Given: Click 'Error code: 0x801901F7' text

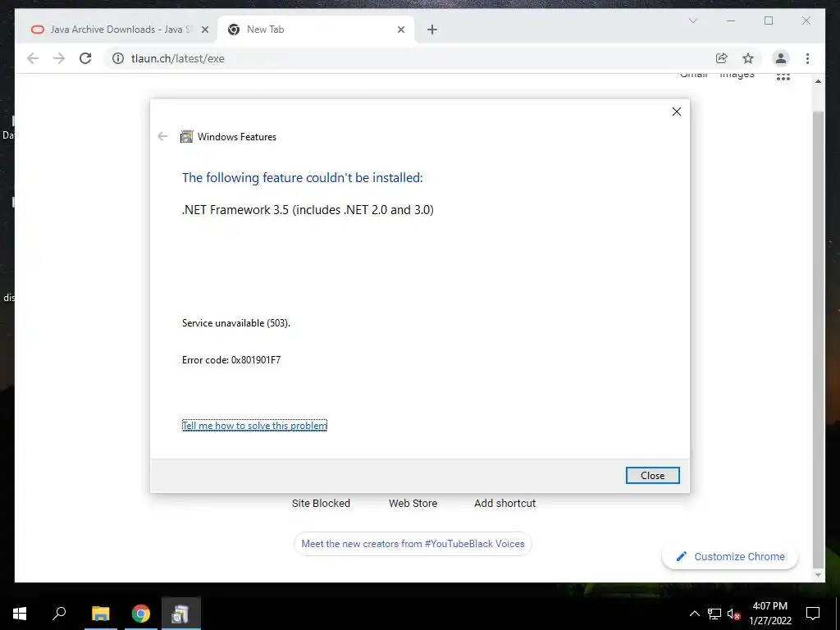Looking at the screenshot, I should point(231,360).
